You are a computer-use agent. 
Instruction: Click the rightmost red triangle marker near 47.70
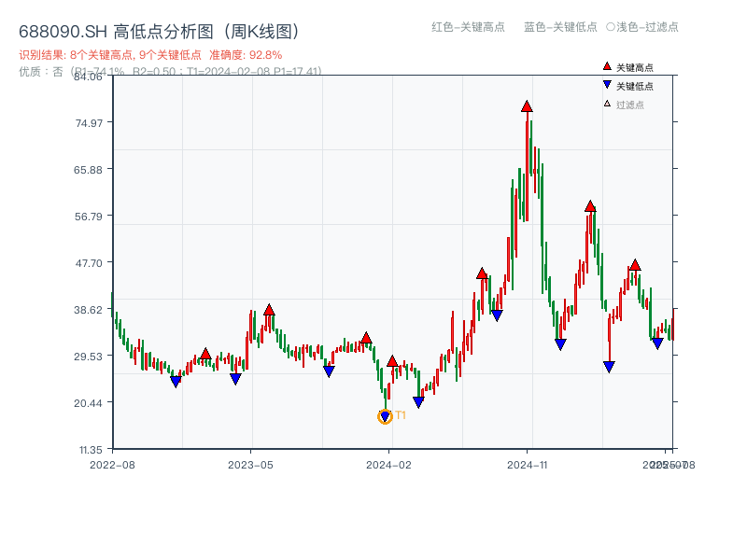click(x=633, y=265)
